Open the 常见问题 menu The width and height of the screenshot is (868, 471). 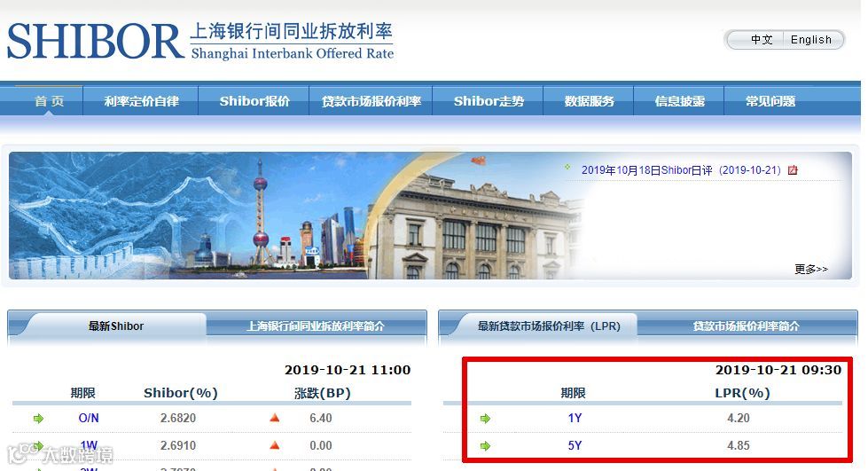(770, 101)
